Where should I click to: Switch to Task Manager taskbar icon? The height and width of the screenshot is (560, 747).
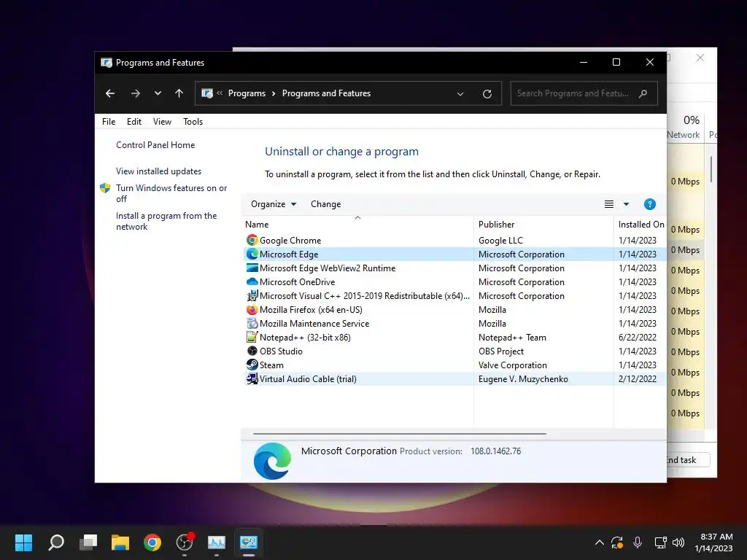point(216,542)
